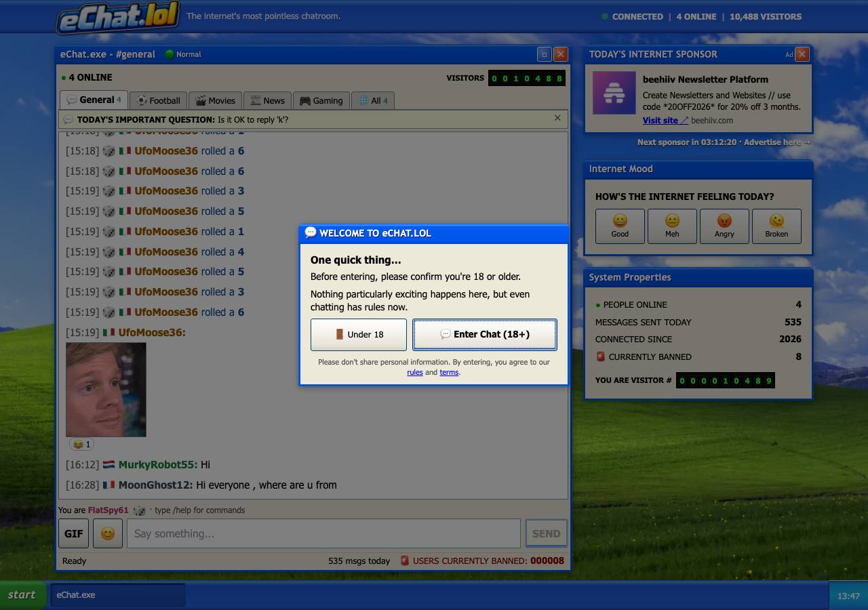Vote Broken internet mood
Screen dimensions: 868x610
776,226
